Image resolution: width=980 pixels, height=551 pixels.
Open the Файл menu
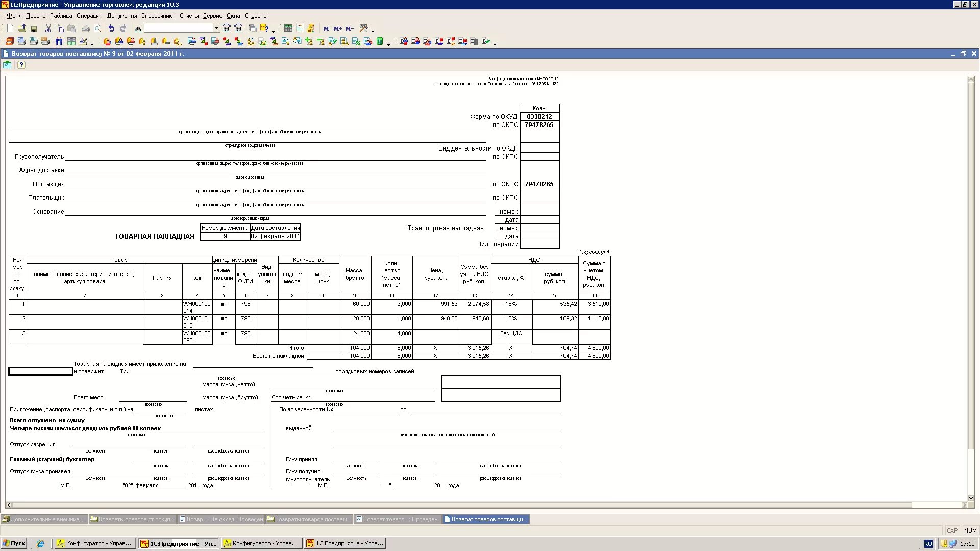pyautogui.click(x=14, y=16)
